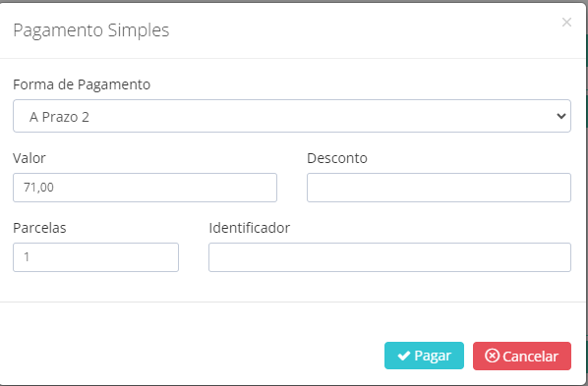
Task: Click the circled X icon on Cancelar
Action: [x=492, y=356]
